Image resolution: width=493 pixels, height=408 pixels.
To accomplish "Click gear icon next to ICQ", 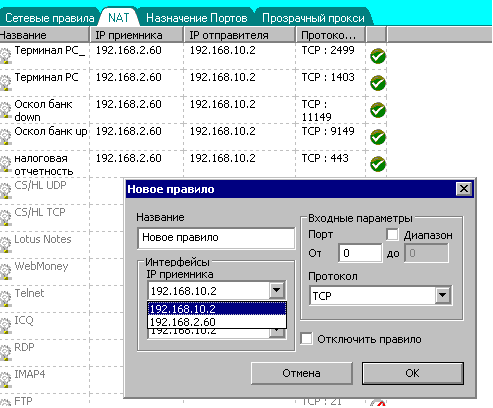I will click(5, 326).
